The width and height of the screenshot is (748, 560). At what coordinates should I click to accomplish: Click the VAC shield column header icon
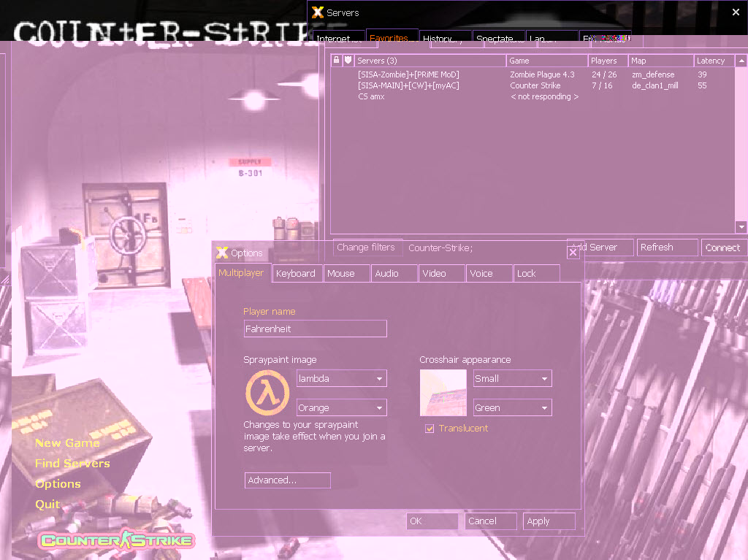pyautogui.click(x=348, y=61)
